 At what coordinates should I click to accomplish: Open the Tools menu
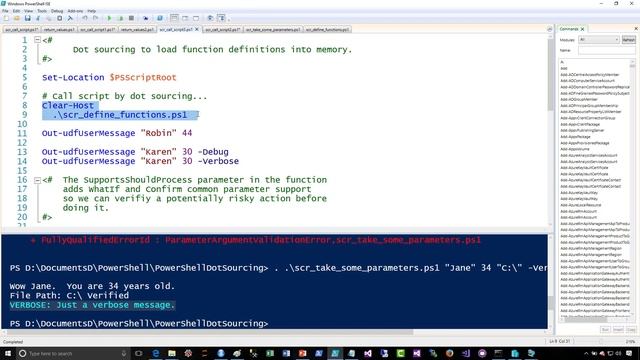click(x=42, y=11)
